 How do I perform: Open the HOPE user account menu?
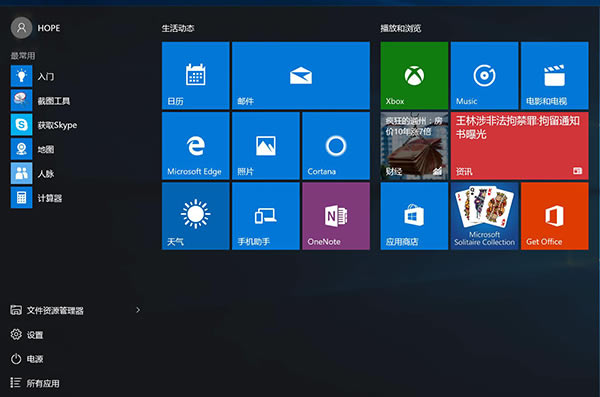pyautogui.click(x=36, y=28)
